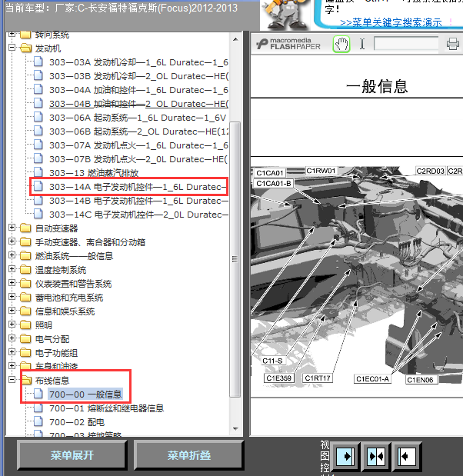
Task: Click the FlashPaper print icon
Action: point(452,45)
